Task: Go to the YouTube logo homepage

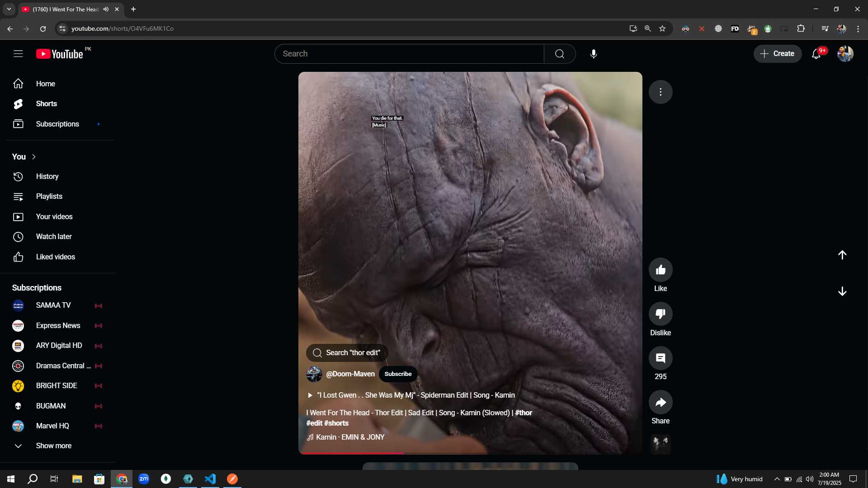Action: 60,54
